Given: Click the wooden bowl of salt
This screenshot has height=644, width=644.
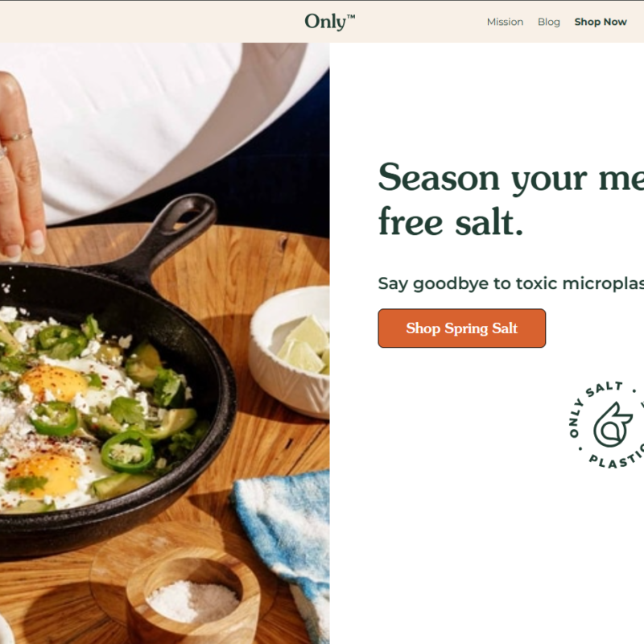Looking at the screenshot, I should (193, 596).
